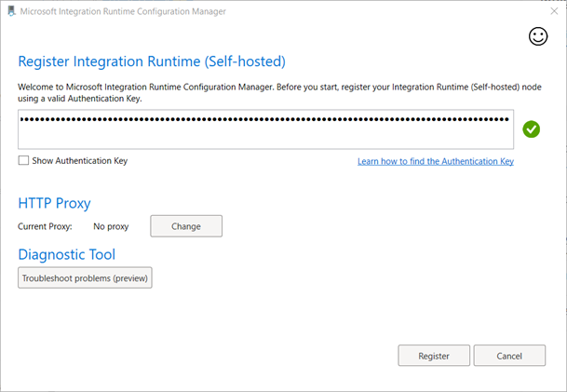Image resolution: width=567 pixels, height=392 pixels.
Task: Click the Integration Runtime app icon in title bar
Action: pyautogui.click(x=11, y=11)
